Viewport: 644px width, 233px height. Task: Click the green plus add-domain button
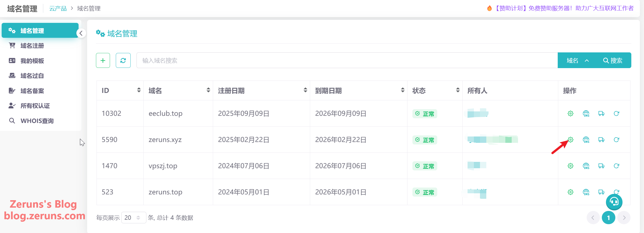point(103,60)
